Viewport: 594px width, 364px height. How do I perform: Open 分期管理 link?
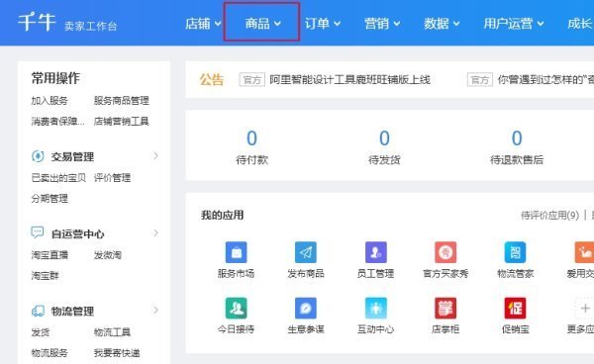49,198
